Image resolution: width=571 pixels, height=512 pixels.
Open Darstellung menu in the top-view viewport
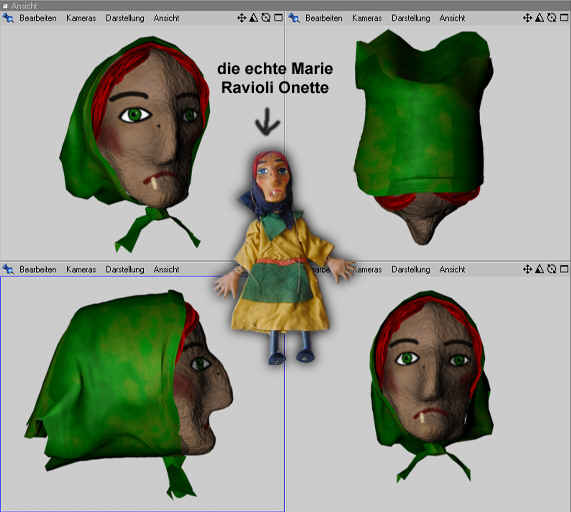tap(411, 18)
